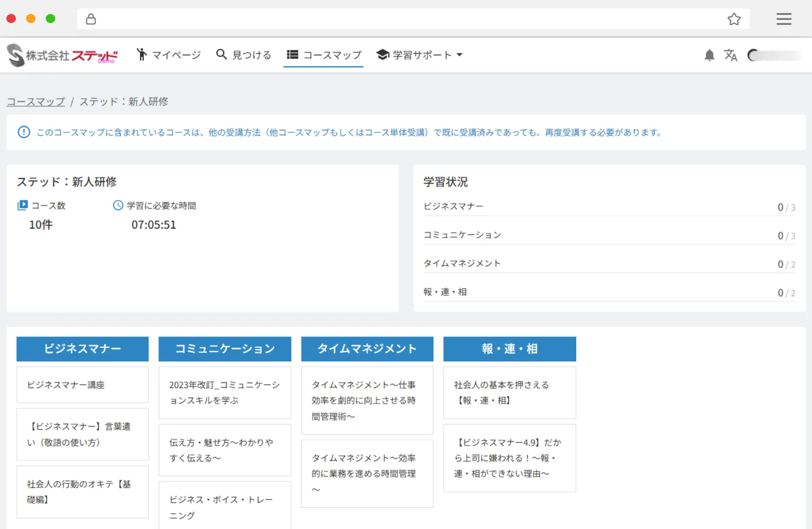Open 【ビジネスマナー】言葉遣い course card
Screen dimensions: 812x529
click(x=82, y=434)
